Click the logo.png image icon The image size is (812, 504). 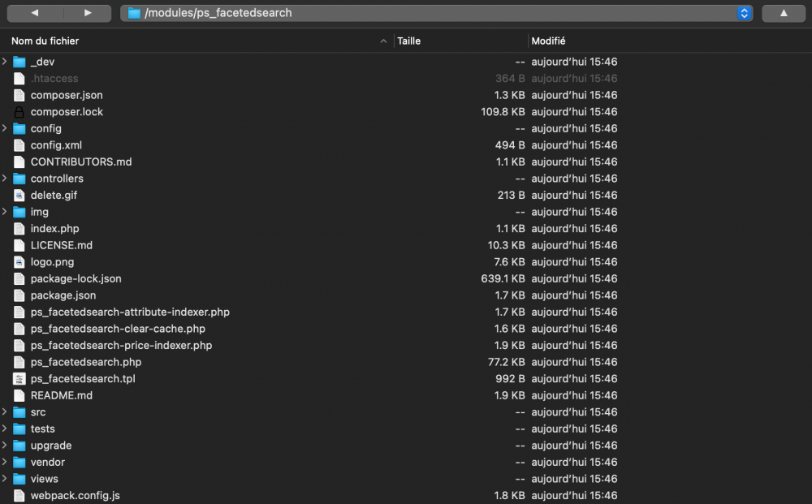tap(19, 262)
